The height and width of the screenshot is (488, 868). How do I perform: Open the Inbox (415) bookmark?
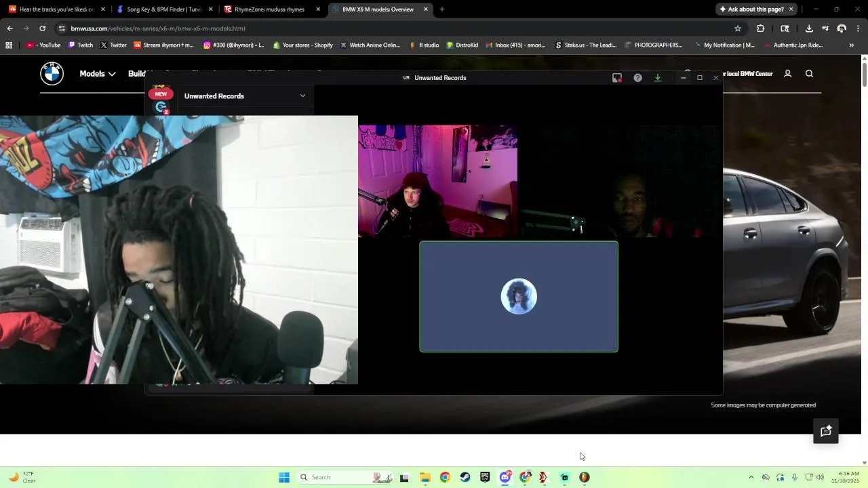(x=515, y=45)
